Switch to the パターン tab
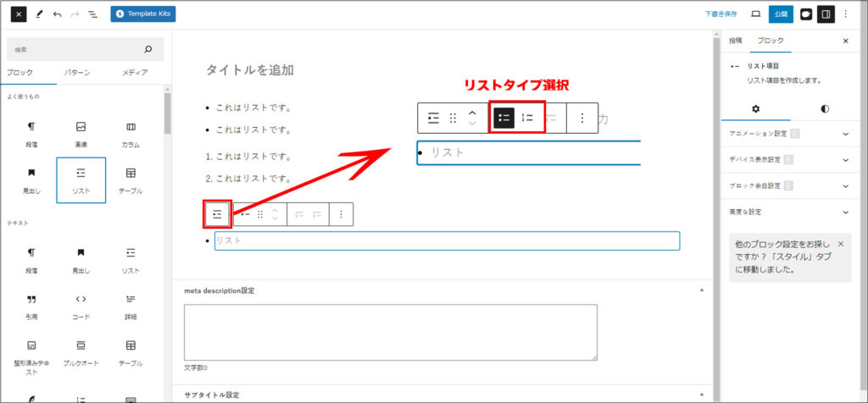 coord(76,73)
